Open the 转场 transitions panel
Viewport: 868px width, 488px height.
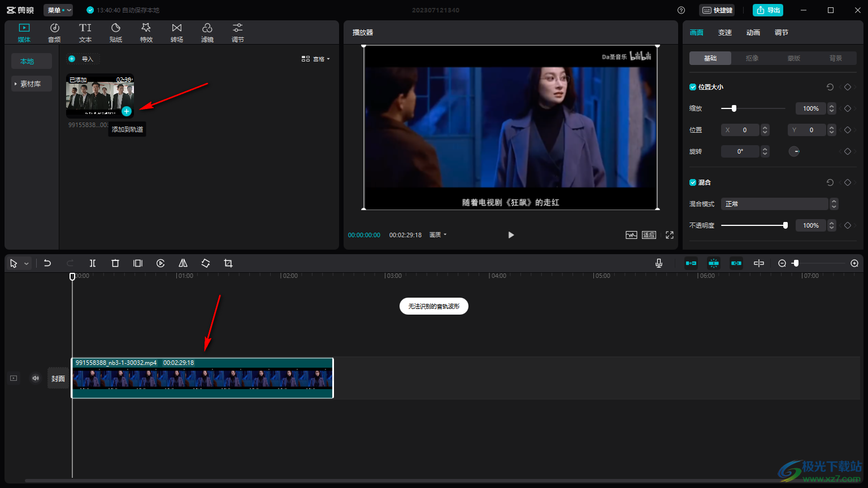pos(177,33)
